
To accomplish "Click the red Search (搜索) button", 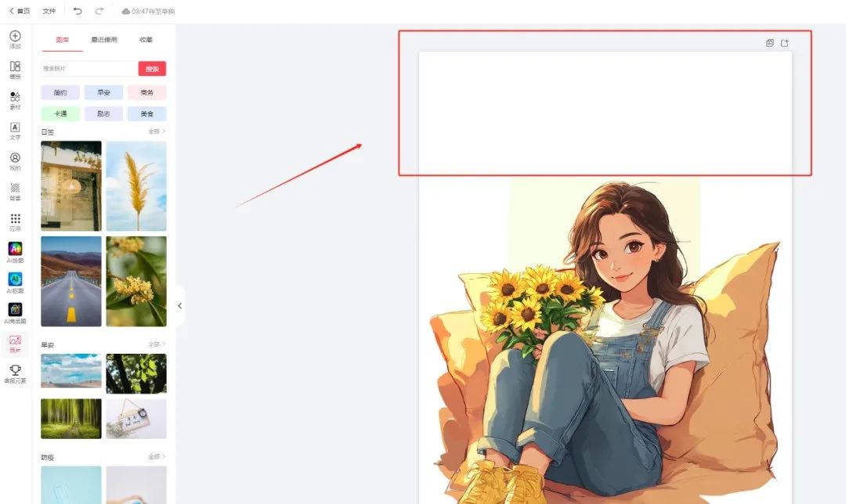I will pos(152,68).
